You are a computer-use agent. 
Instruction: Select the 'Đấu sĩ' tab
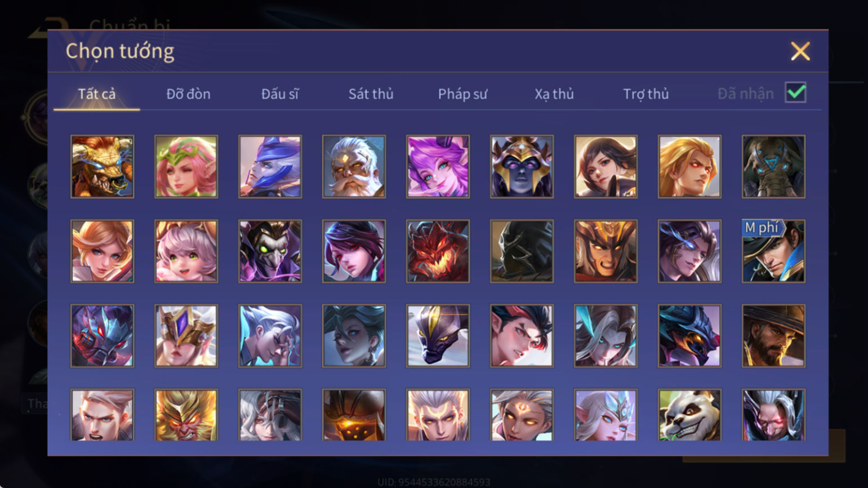coord(279,94)
